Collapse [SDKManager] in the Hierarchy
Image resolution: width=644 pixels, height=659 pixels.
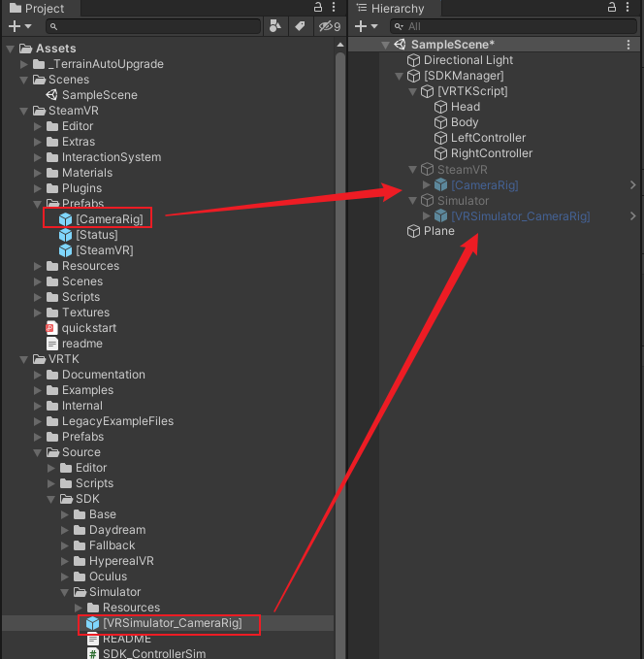point(399,76)
